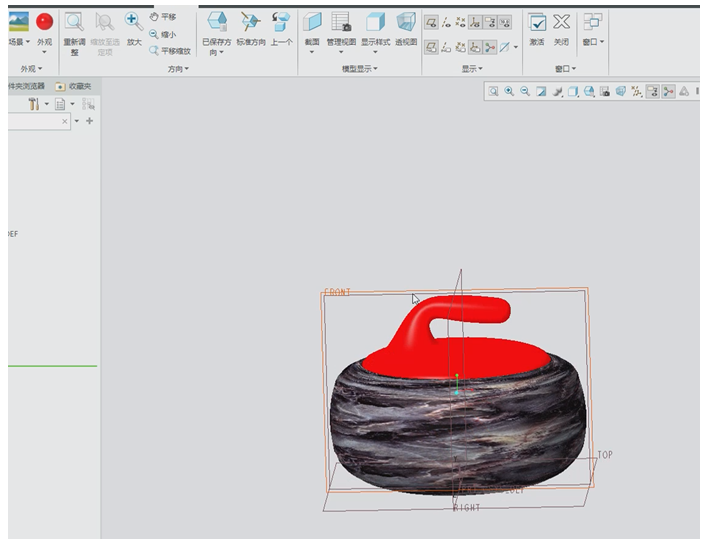Viewport: 705px width, 546px height.
Task: Click the 截面 section icon
Action: 312,22
